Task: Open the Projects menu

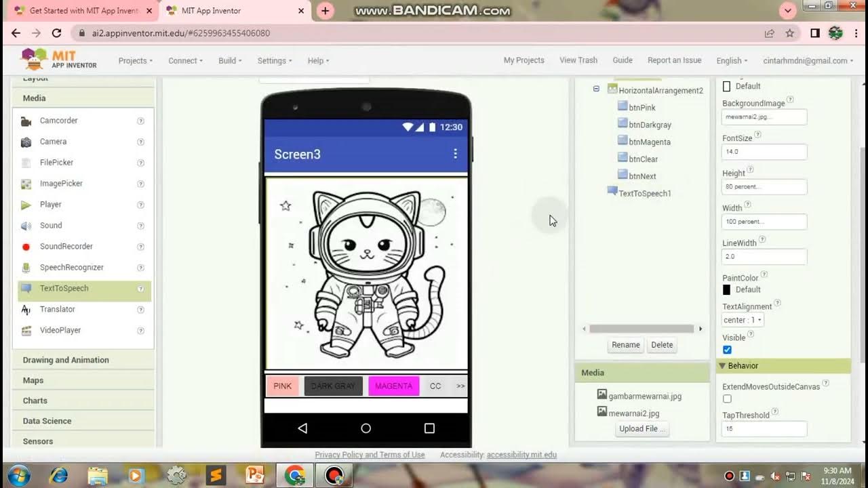Action: (135, 60)
